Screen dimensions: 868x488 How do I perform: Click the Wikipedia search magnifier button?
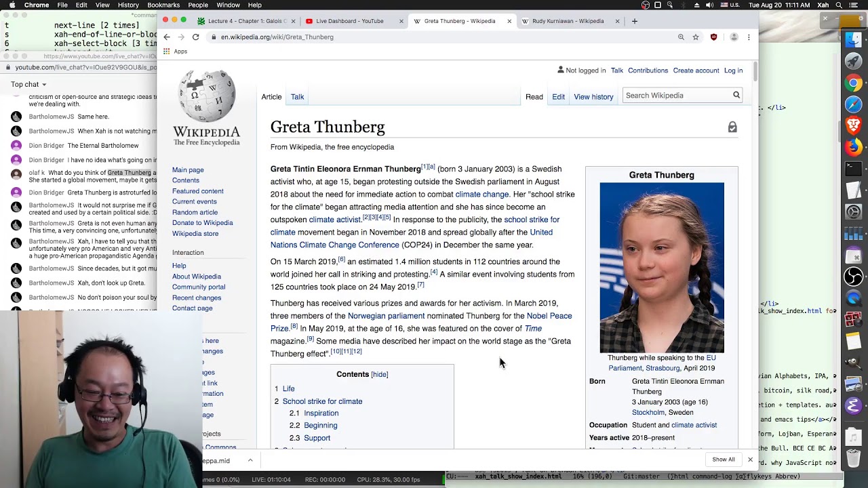coord(736,96)
